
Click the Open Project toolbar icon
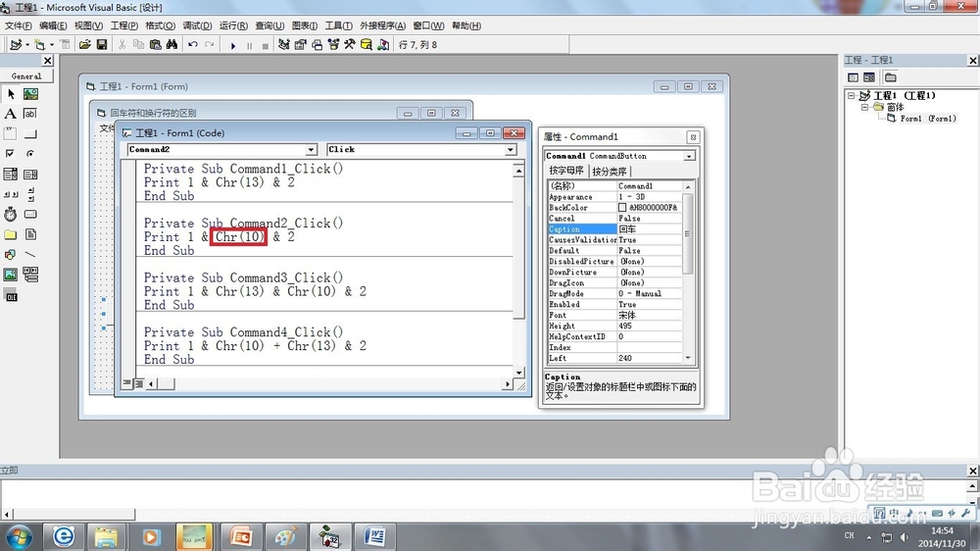tap(85, 45)
